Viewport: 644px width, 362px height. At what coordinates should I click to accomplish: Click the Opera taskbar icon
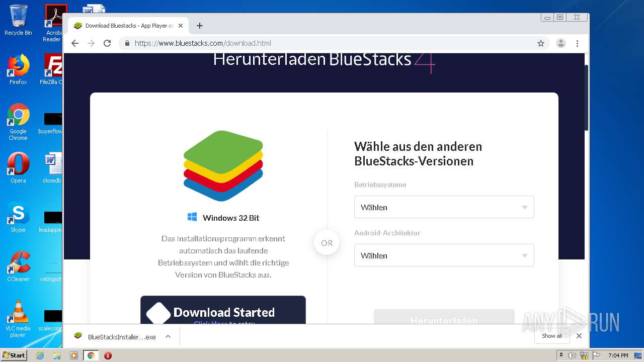coord(108,355)
